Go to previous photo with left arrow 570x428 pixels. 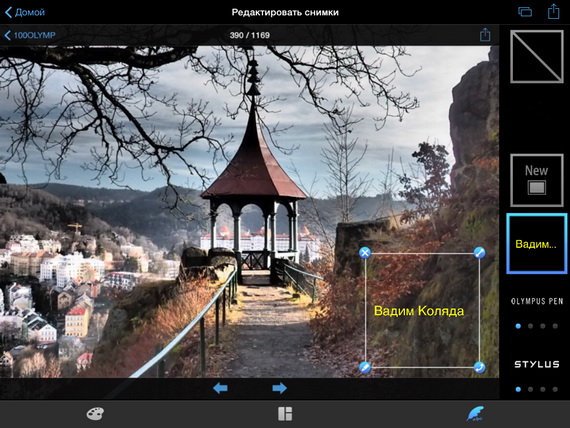220,388
